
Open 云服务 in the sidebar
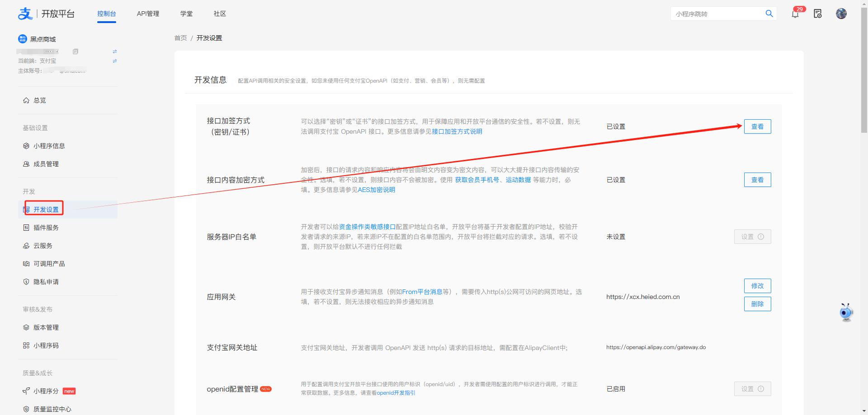(x=43, y=246)
